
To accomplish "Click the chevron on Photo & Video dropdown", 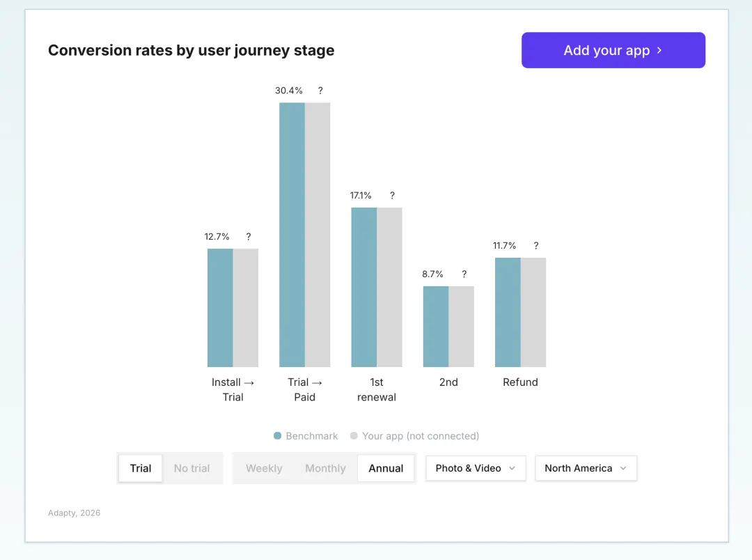I will (512, 468).
